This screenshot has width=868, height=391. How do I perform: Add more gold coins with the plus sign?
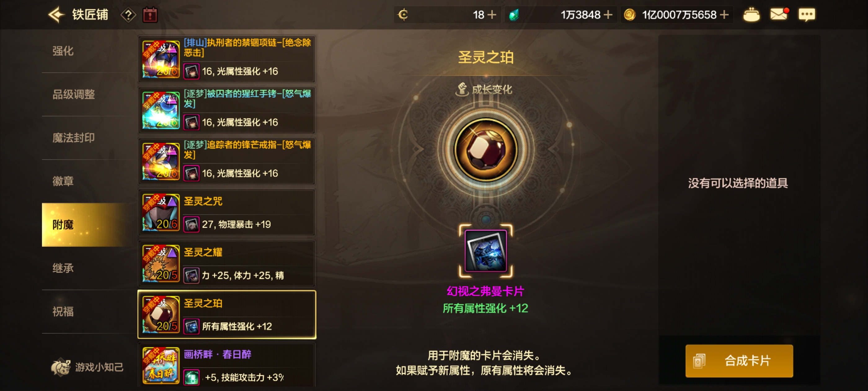click(x=724, y=15)
